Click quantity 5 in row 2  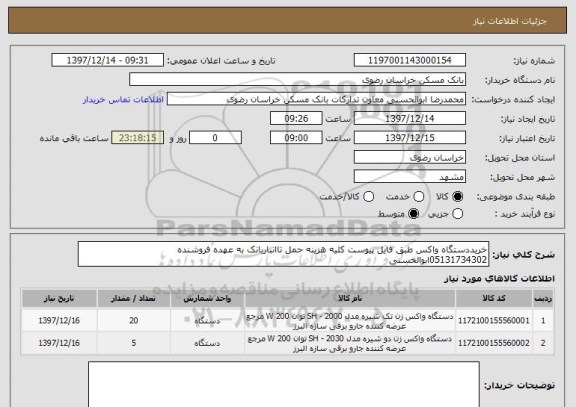(x=134, y=343)
